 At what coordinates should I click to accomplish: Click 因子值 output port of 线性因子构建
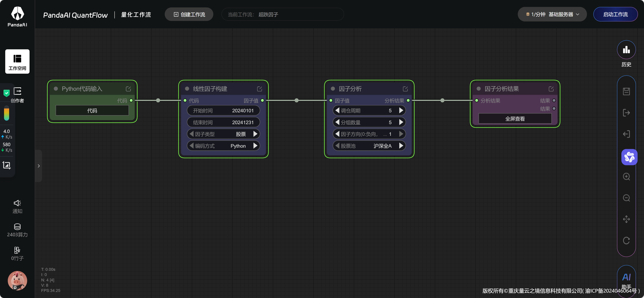[x=262, y=100]
